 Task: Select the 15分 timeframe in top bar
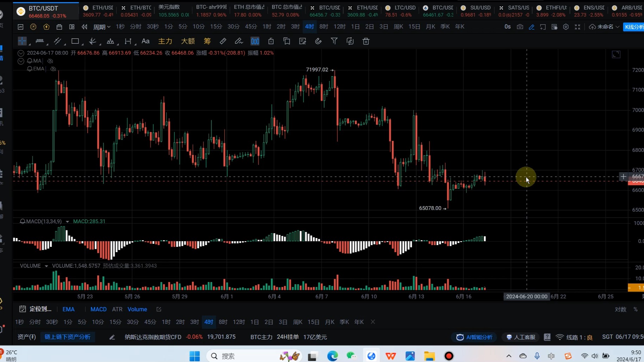tap(216, 27)
